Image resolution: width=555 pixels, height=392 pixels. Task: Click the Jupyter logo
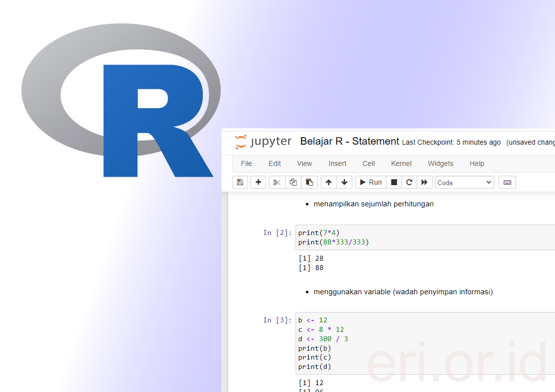point(263,142)
